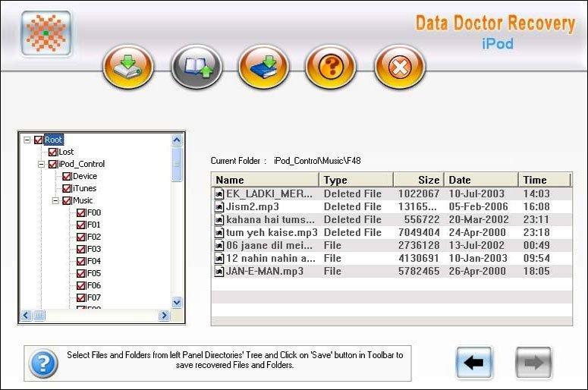Click the Data Doctor logo icon
This screenshot has height=390, width=588.
click(x=46, y=33)
